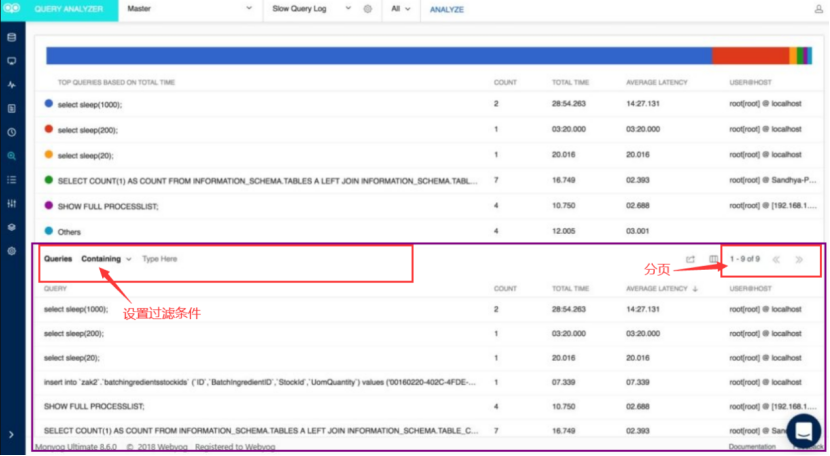Open the Monitors screen icon in sidebar
The image size is (830, 456).
11,62
